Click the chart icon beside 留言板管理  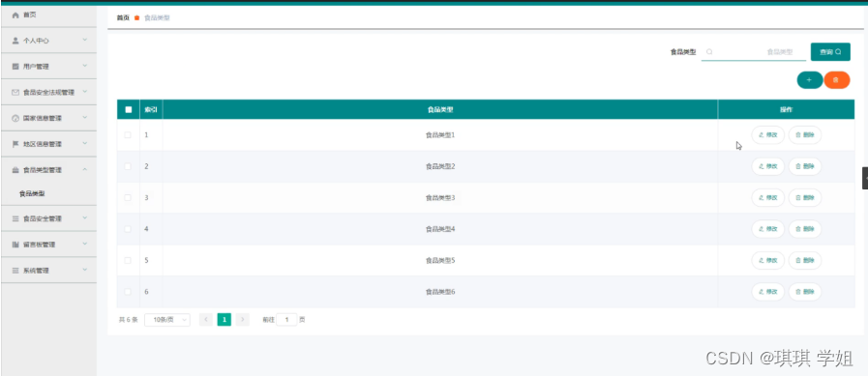click(x=15, y=245)
